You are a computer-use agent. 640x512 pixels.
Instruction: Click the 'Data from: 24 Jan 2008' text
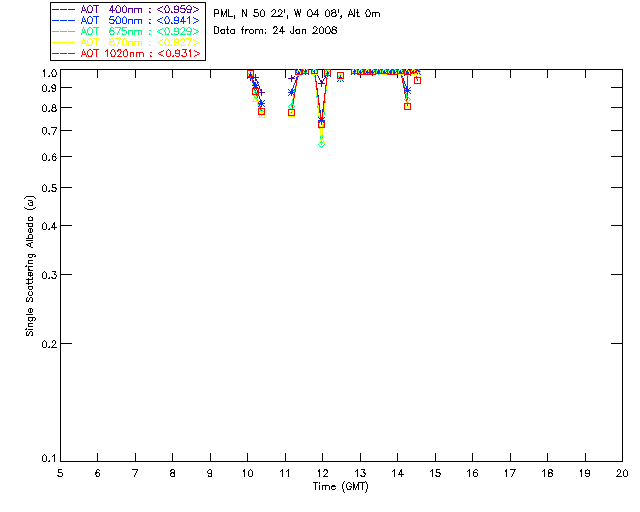[x=275, y=31]
